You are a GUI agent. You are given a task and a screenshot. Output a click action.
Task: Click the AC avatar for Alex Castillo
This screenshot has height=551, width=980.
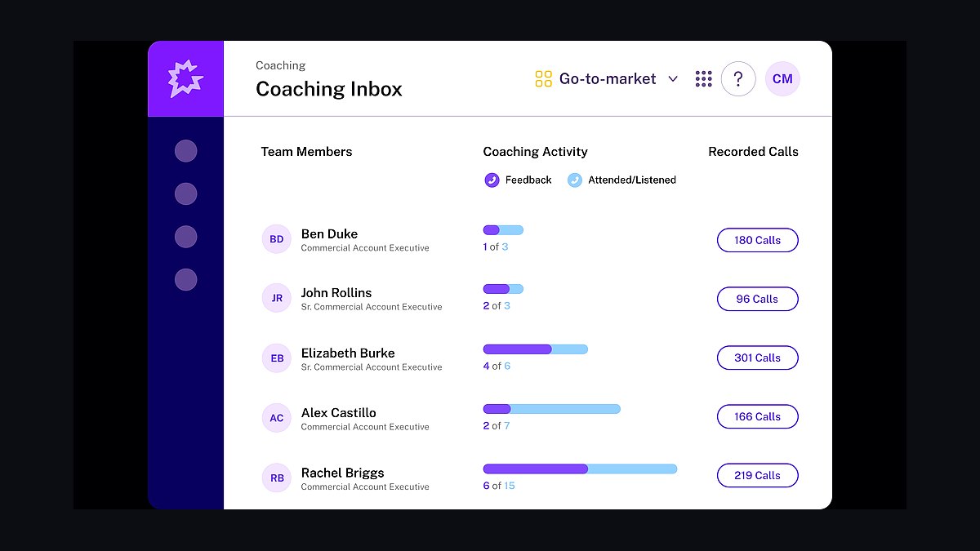(277, 418)
